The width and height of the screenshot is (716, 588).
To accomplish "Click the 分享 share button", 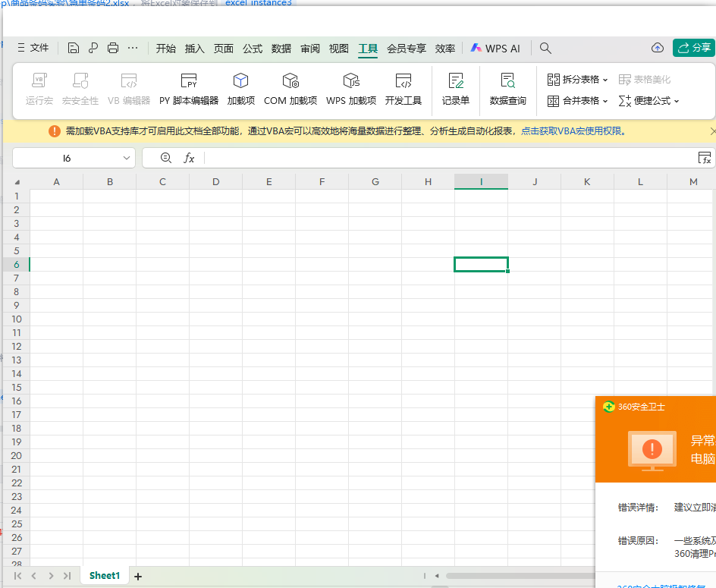I will [693, 48].
